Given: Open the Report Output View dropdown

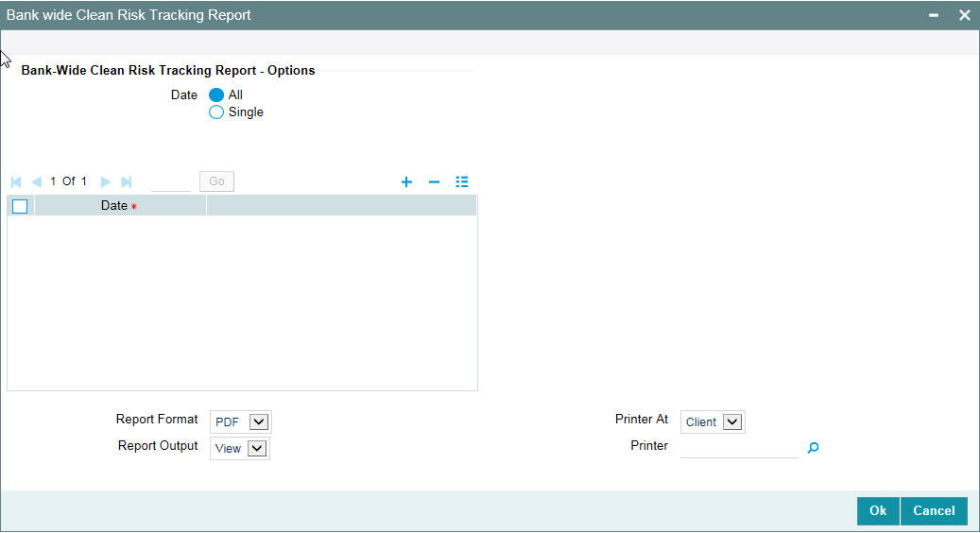Looking at the screenshot, I should point(239,448).
